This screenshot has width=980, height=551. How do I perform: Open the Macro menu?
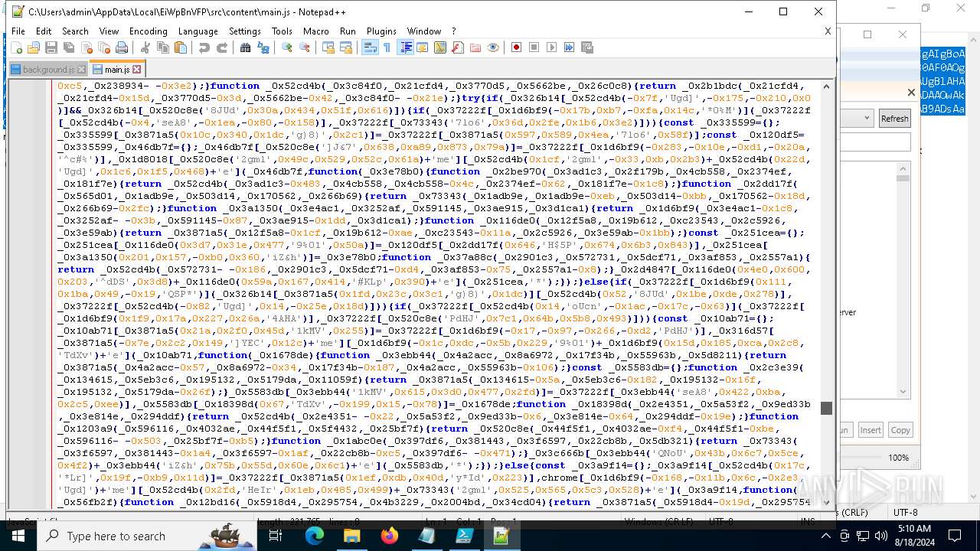315,31
